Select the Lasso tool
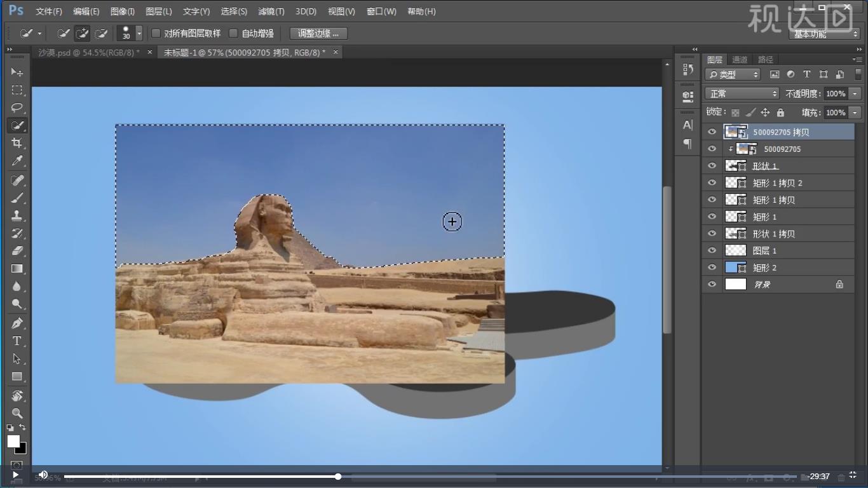868x488 pixels. point(17,107)
